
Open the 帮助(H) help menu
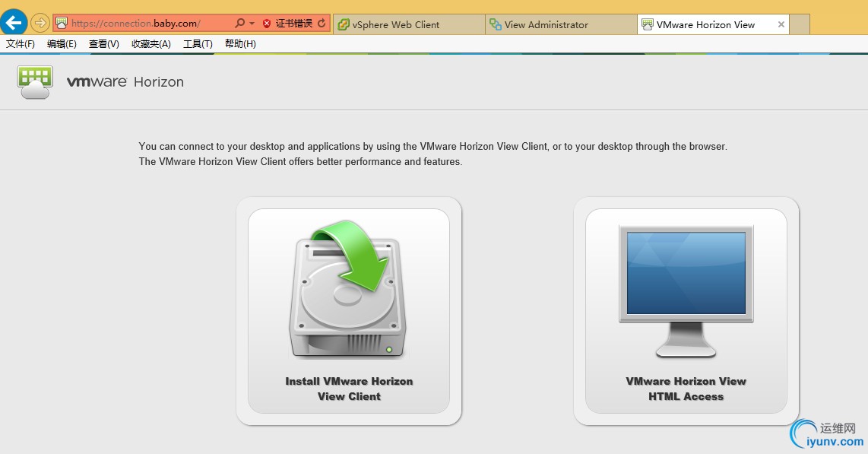(240, 44)
